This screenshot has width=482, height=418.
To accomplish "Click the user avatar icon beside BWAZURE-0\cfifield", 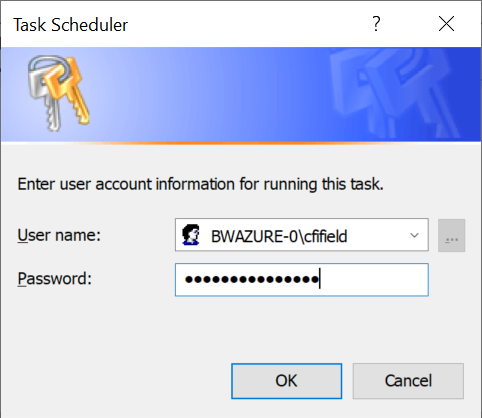I will click(x=191, y=235).
